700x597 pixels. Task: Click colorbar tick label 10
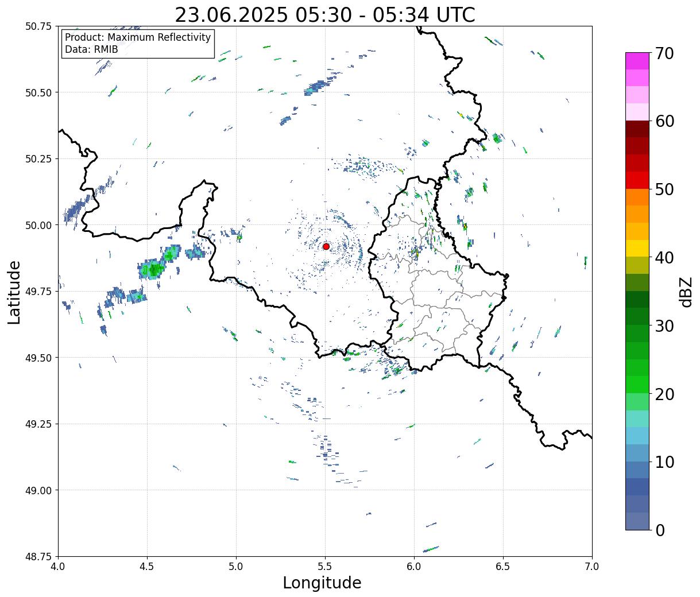tap(664, 462)
